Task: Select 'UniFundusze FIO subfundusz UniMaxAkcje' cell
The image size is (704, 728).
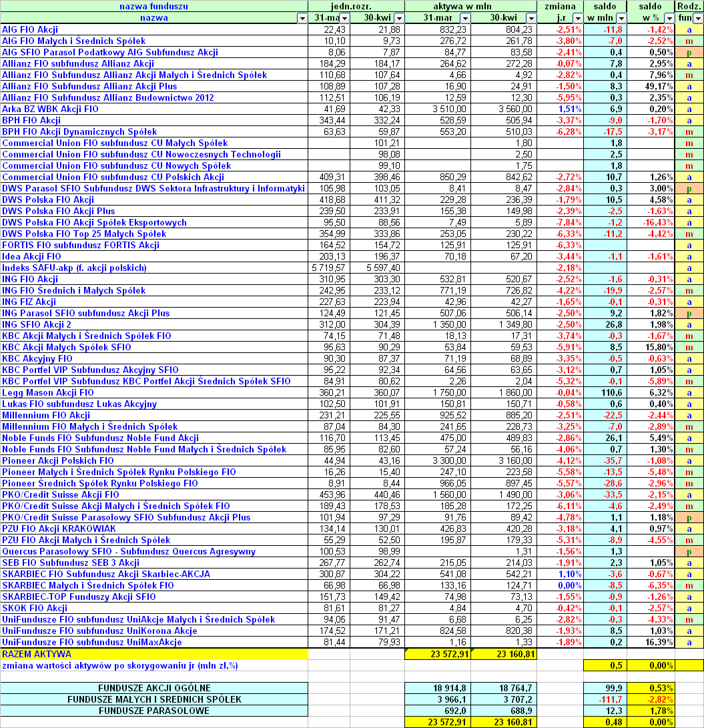Action: (153, 642)
